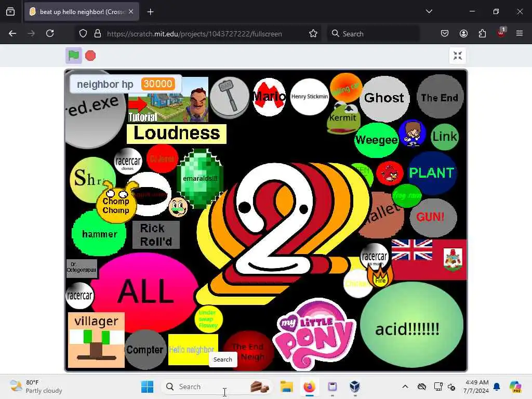Viewport: 532px width, 399px height.
Task: Select the cartoon boy character in blue circle
Action: click(x=412, y=132)
